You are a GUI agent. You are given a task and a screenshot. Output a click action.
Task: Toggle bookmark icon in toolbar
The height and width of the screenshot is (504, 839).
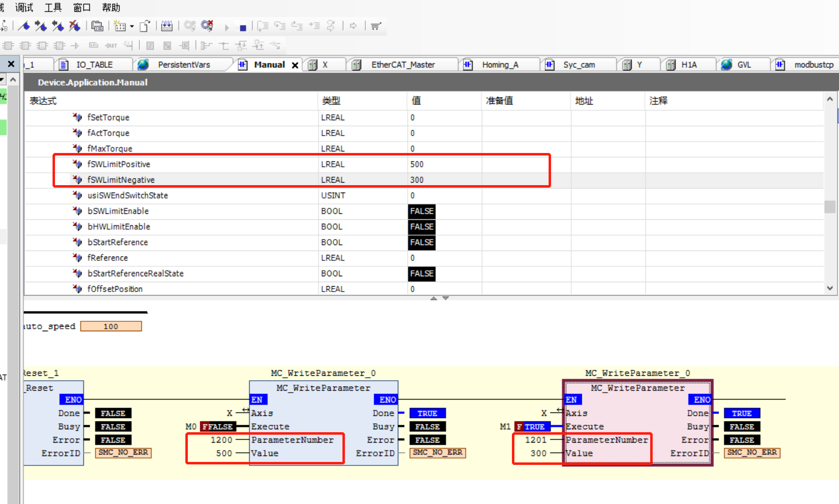(x=24, y=26)
